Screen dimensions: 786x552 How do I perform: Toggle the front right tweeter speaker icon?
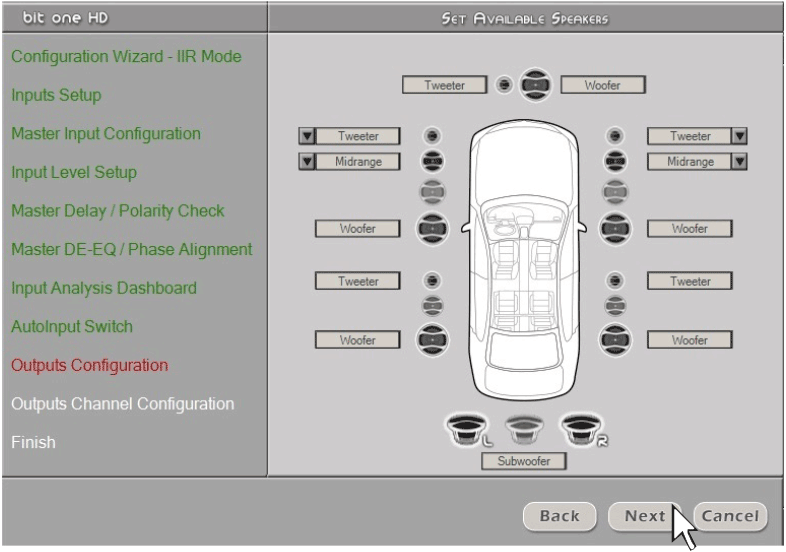pos(615,135)
